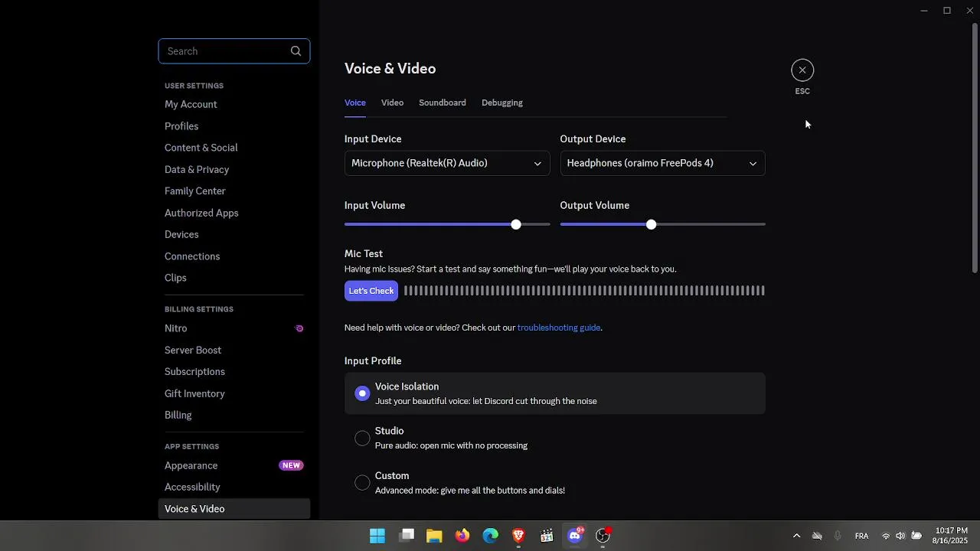Switch to the Soundboard tab

point(443,103)
